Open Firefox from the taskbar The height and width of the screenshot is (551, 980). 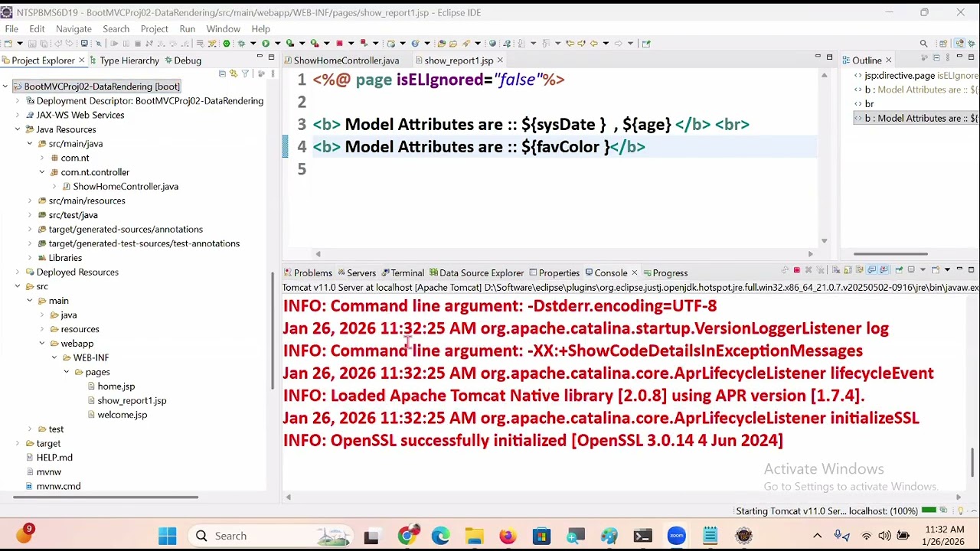point(508,536)
